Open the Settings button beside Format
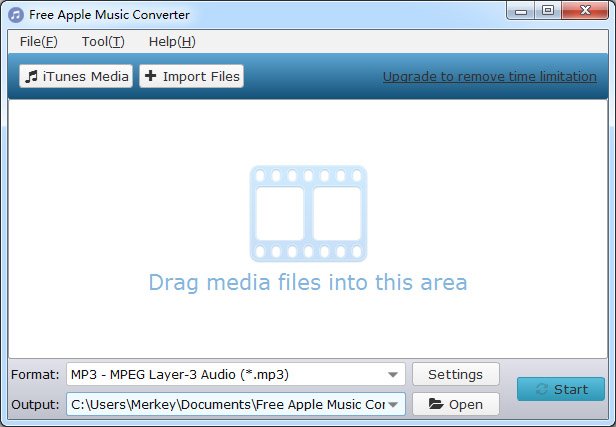 pos(456,374)
